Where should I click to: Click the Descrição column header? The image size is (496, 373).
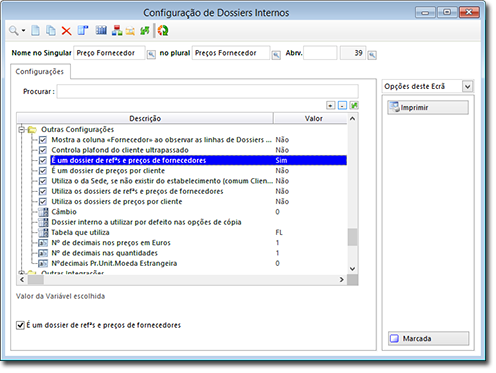[x=145, y=118]
